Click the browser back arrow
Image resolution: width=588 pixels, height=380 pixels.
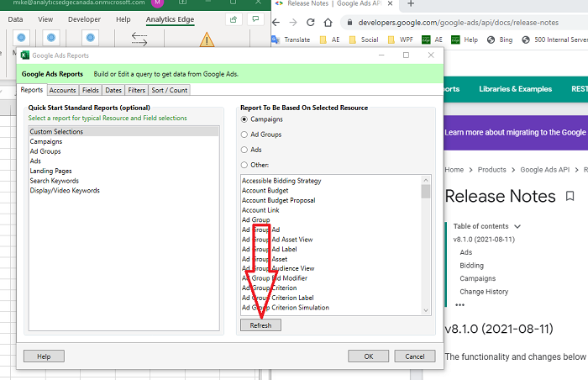point(276,23)
